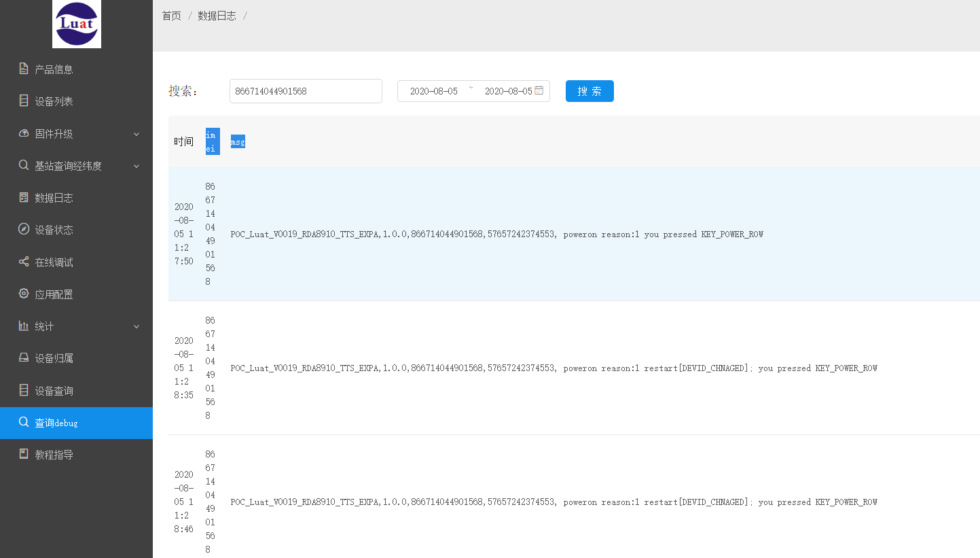
Task: Click the 首页 breadcrumb link
Action: click(172, 16)
